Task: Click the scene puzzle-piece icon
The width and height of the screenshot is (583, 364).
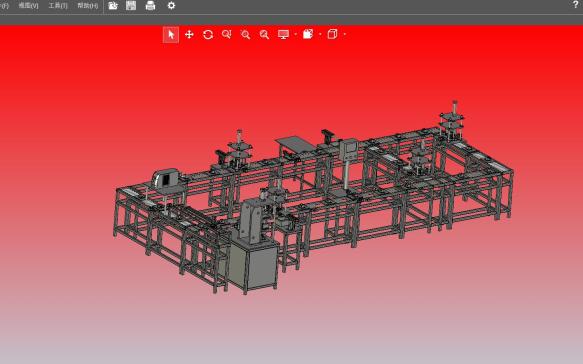Action: (x=308, y=34)
